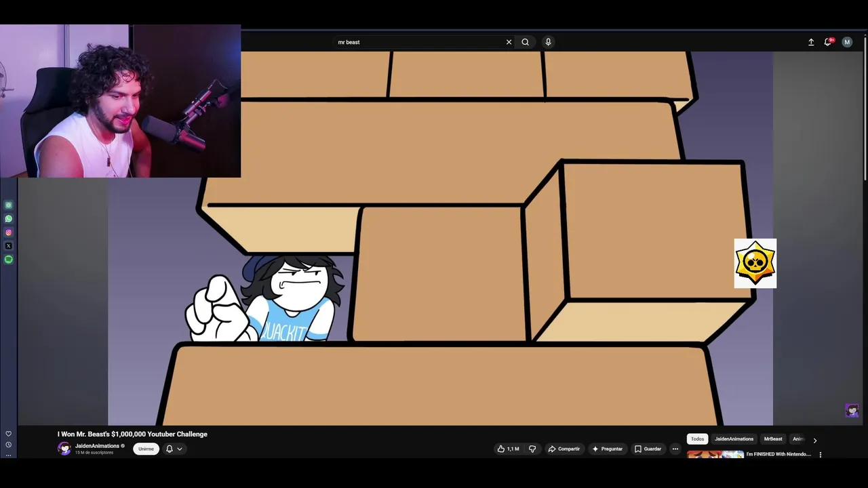Open the sidebar heart (pinboards) icon

point(9,434)
